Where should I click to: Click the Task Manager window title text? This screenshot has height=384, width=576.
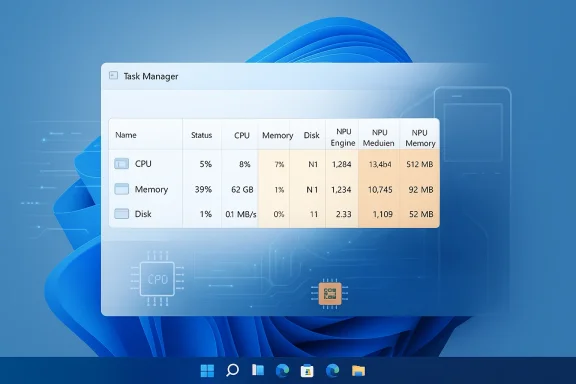(x=151, y=76)
